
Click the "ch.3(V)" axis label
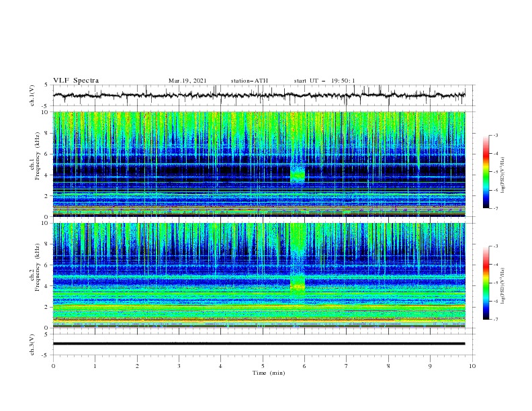(32, 345)
